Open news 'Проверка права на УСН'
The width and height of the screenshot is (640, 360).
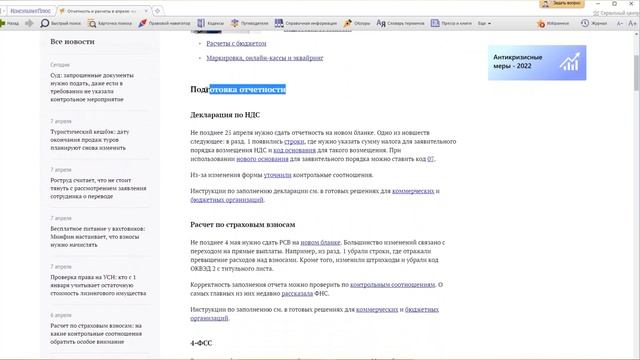click(x=98, y=285)
